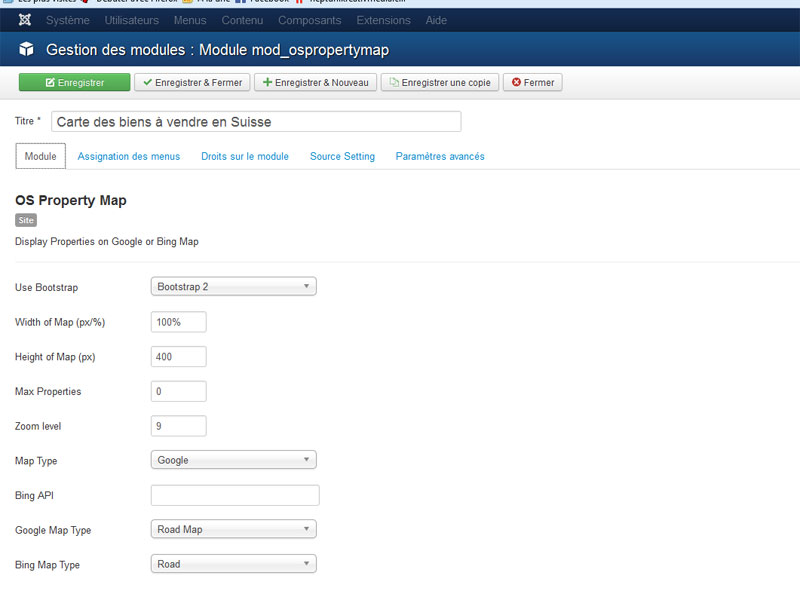This screenshot has width=800, height=600.
Task: Click the OS Property Map heading
Action: point(71,201)
